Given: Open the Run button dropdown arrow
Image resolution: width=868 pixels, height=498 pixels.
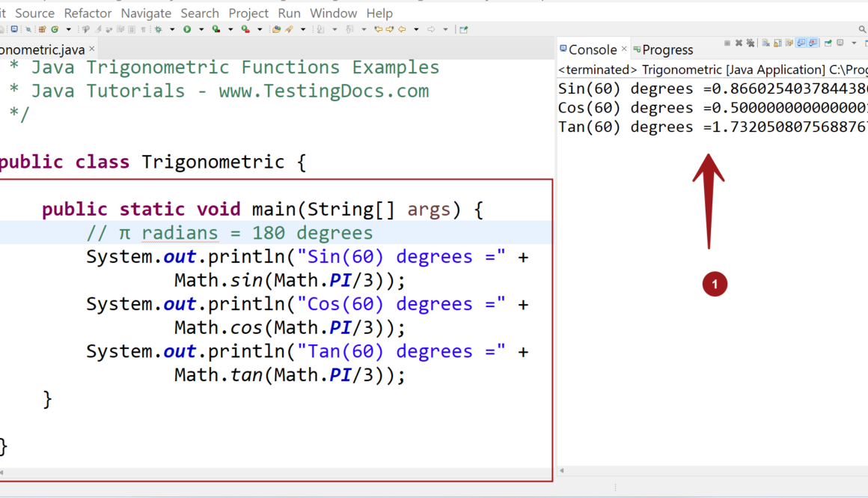Looking at the screenshot, I should pos(201,30).
